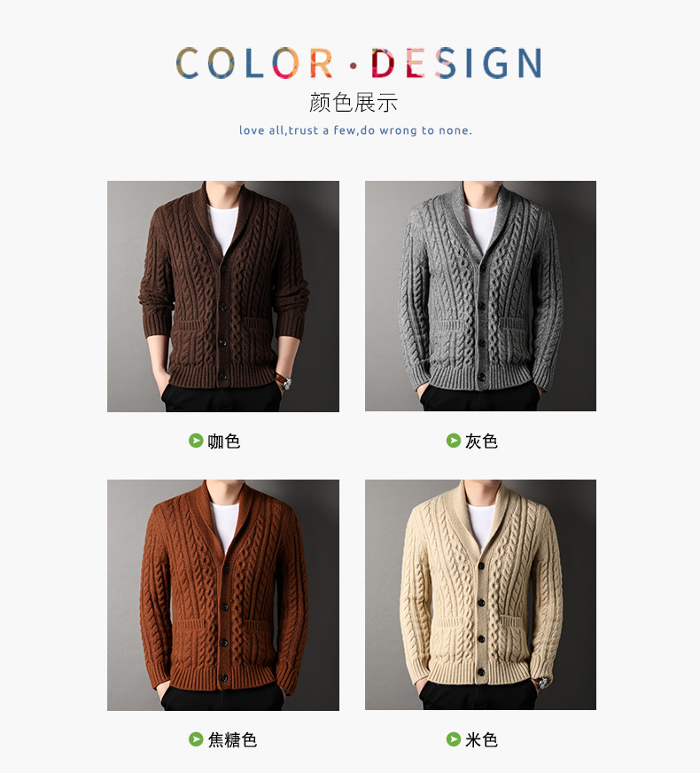Select the 颜色展示 subtitle text
The image size is (700, 773).
point(354,103)
